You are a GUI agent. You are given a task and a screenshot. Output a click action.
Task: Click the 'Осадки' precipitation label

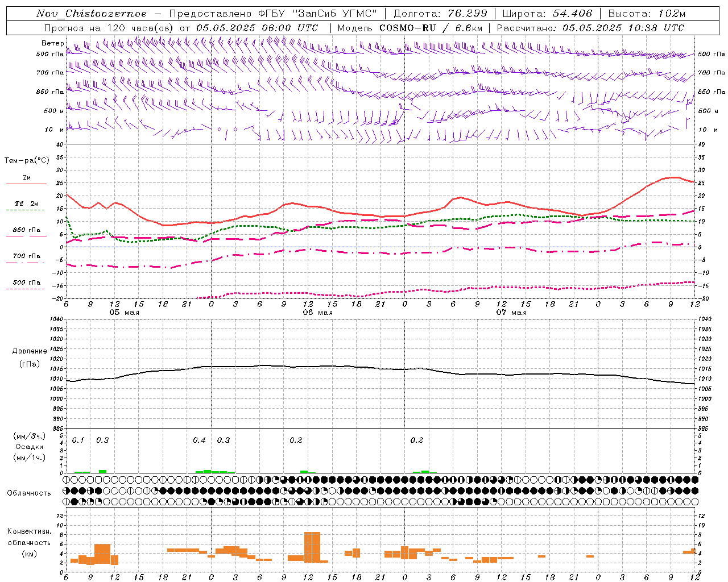pos(30,447)
